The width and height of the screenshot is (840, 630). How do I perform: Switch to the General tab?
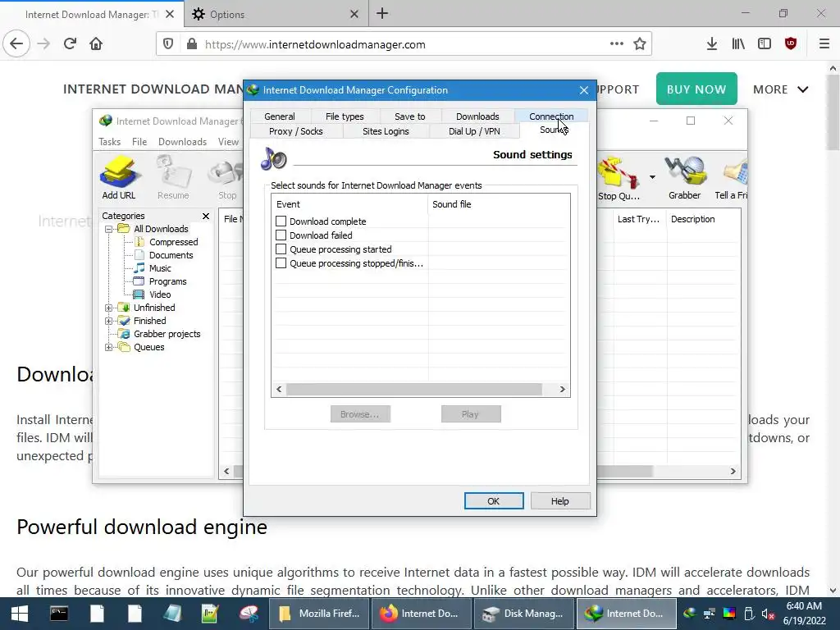click(280, 116)
